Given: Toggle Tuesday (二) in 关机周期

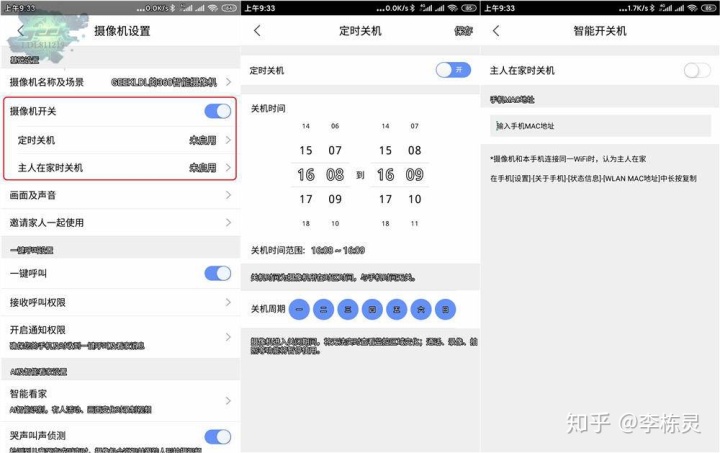Looking at the screenshot, I should click(324, 309).
